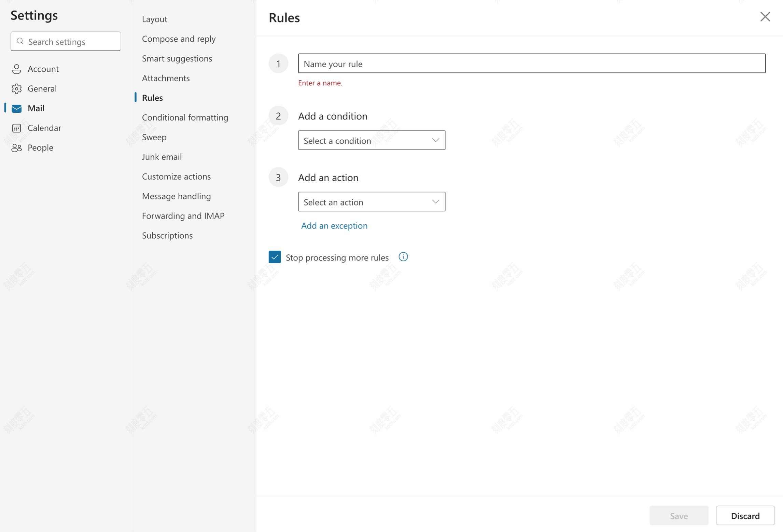
Task: Open the Subscriptions section
Action: [x=167, y=235]
